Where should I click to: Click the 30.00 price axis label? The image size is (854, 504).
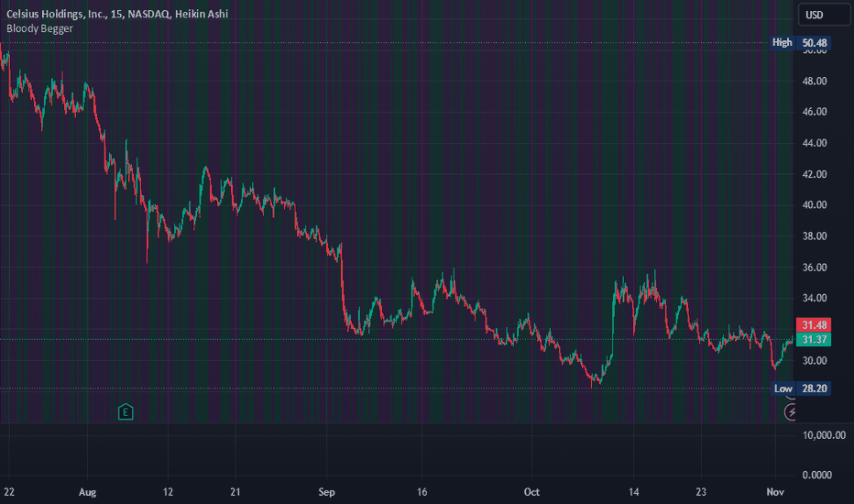point(815,361)
